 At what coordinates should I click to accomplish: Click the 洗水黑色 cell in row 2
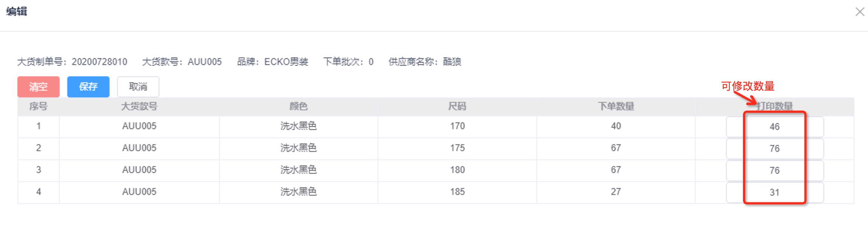(x=298, y=148)
